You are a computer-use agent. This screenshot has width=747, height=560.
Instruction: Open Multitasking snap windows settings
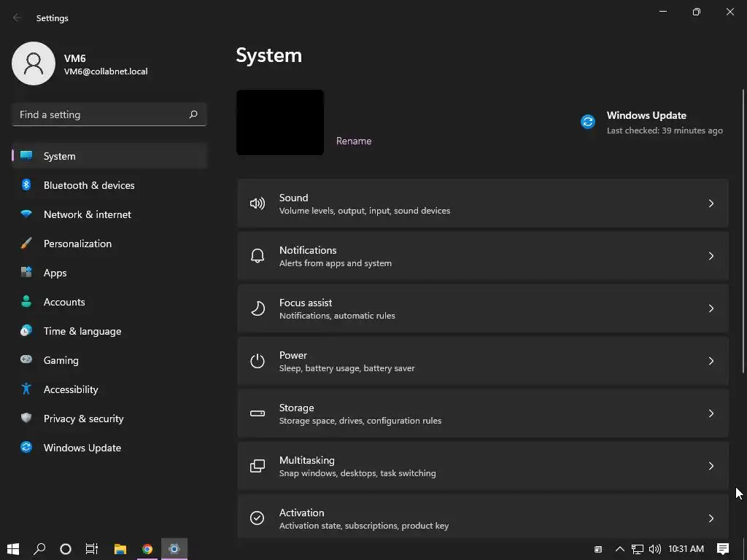pos(483,466)
